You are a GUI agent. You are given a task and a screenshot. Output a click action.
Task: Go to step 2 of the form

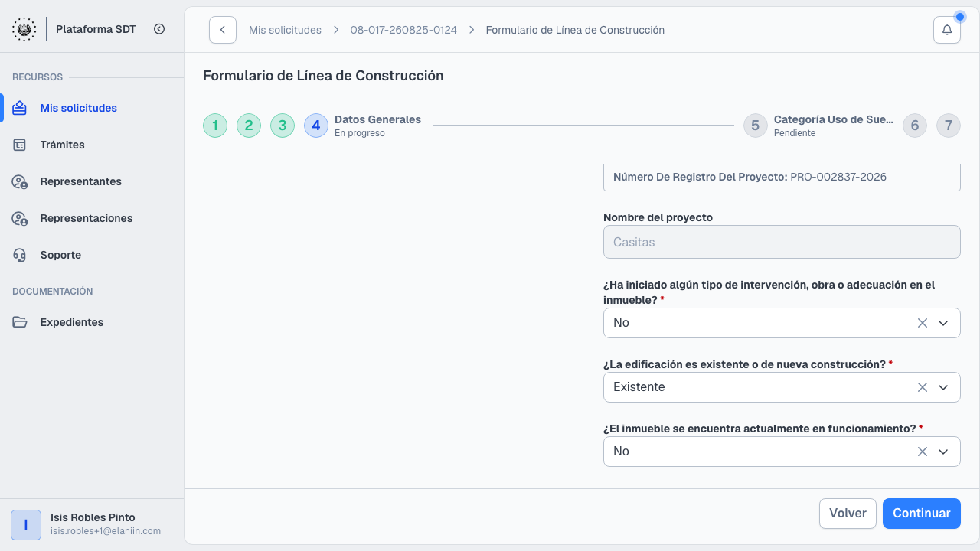pyautogui.click(x=249, y=126)
